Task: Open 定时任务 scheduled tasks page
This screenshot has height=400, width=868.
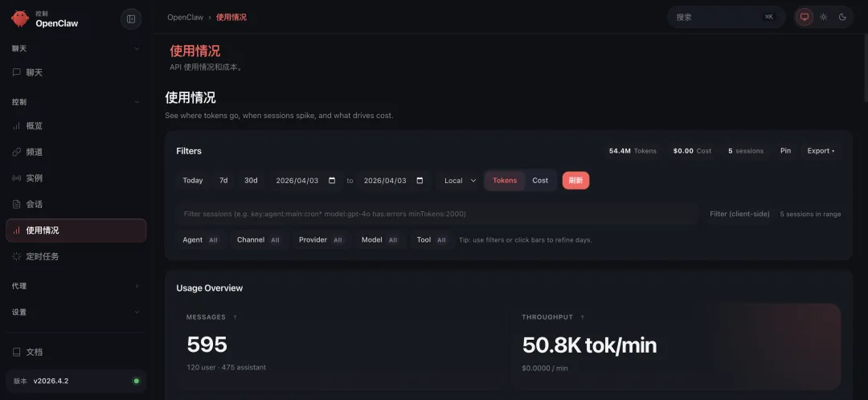Action: pos(42,256)
